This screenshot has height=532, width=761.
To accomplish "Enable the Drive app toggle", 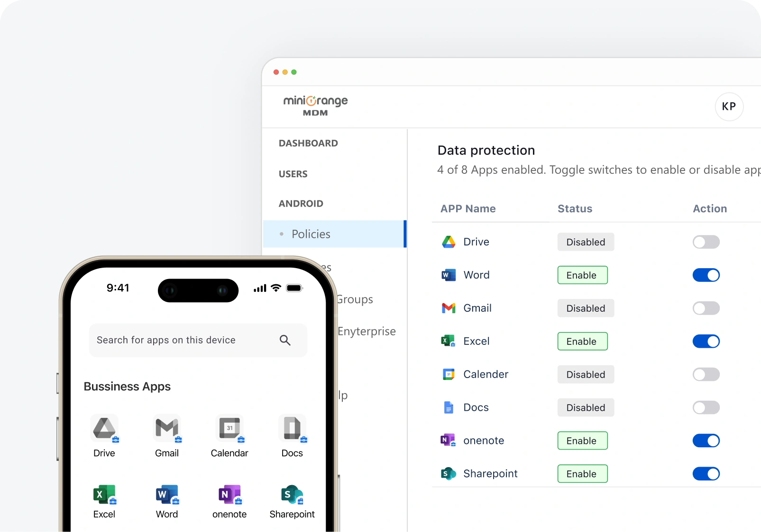I will click(706, 242).
